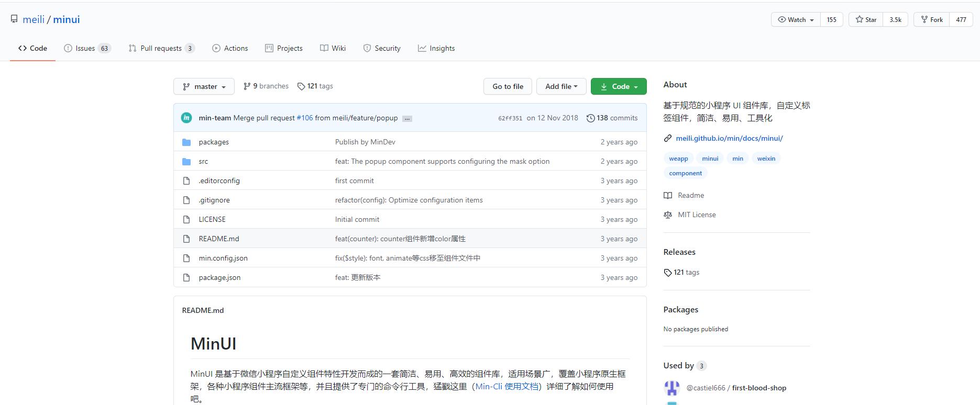Open the master branch dropdown
This screenshot has height=405, width=980.
[x=204, y=86]
